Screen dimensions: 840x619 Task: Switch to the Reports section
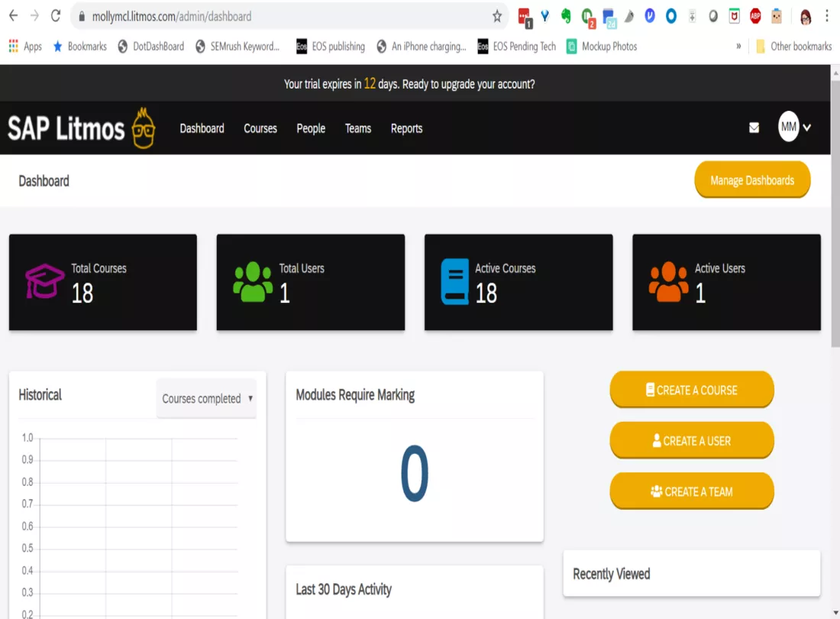406,128
